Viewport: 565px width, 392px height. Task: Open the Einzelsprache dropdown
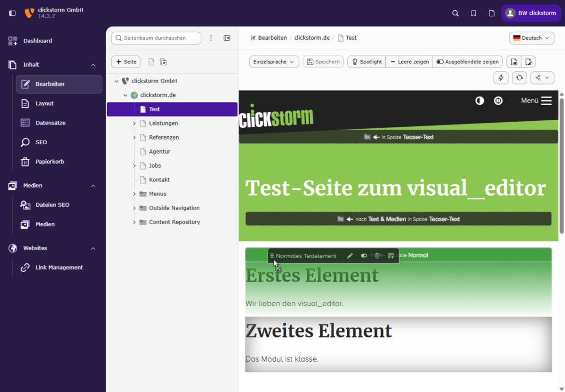[274, 62]
